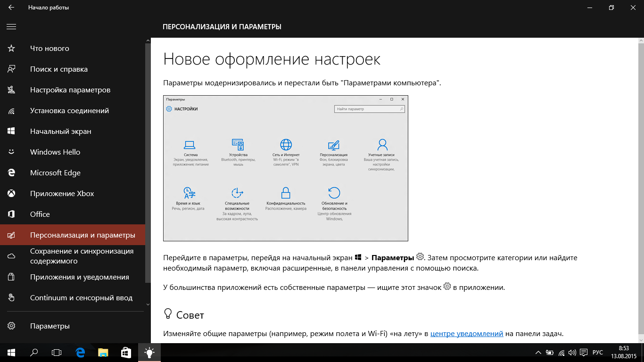Click the Новое оформление настроек heading
The image size is (644, 362).
(x=272, y=59)
